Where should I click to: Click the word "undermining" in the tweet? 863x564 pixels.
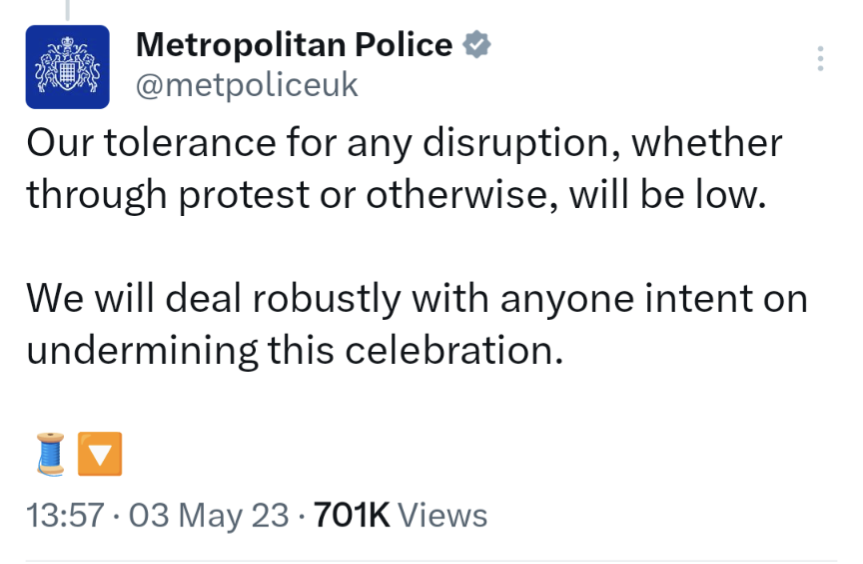[142, 349]
